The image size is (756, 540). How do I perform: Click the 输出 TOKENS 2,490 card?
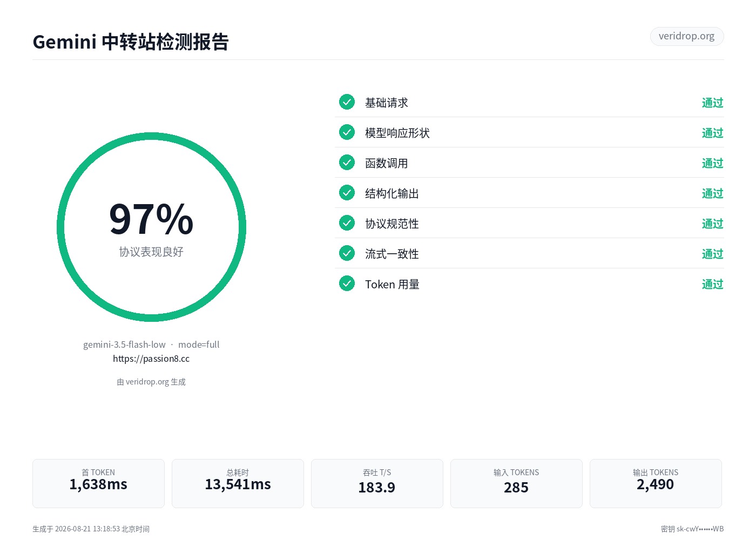click(x=656, y=483)
